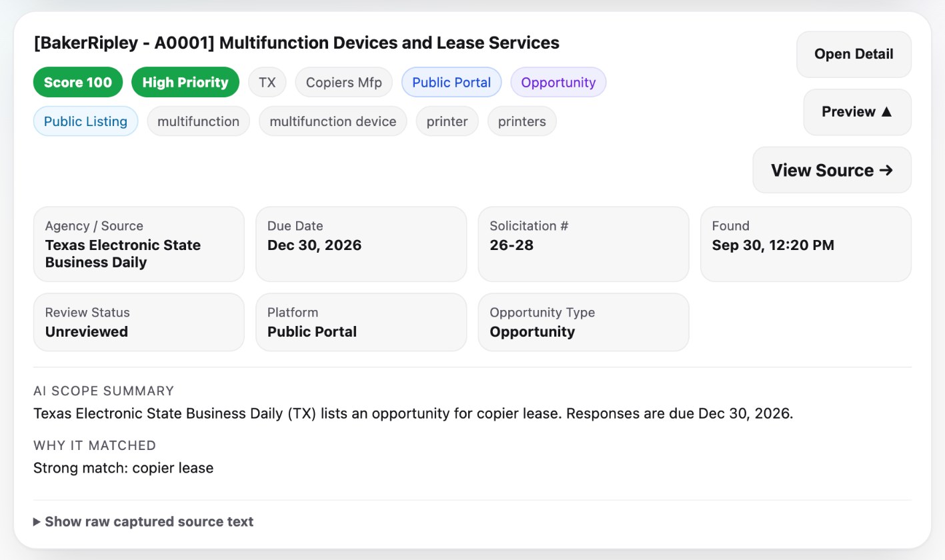Select the printer keyword tag
Viewport: 945px width, 560px height.
(x=447, y=121)
